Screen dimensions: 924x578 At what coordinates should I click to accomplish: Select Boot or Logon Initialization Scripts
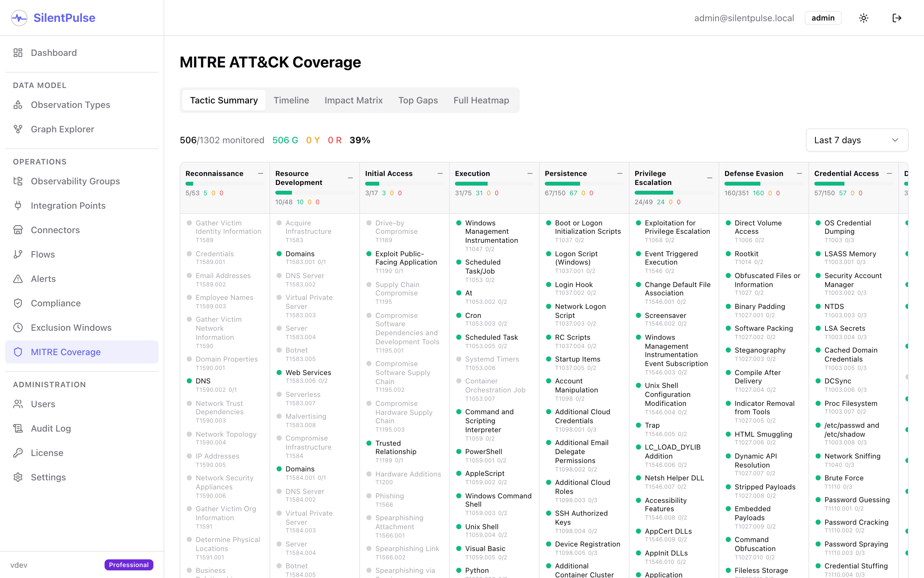point(584,231)
